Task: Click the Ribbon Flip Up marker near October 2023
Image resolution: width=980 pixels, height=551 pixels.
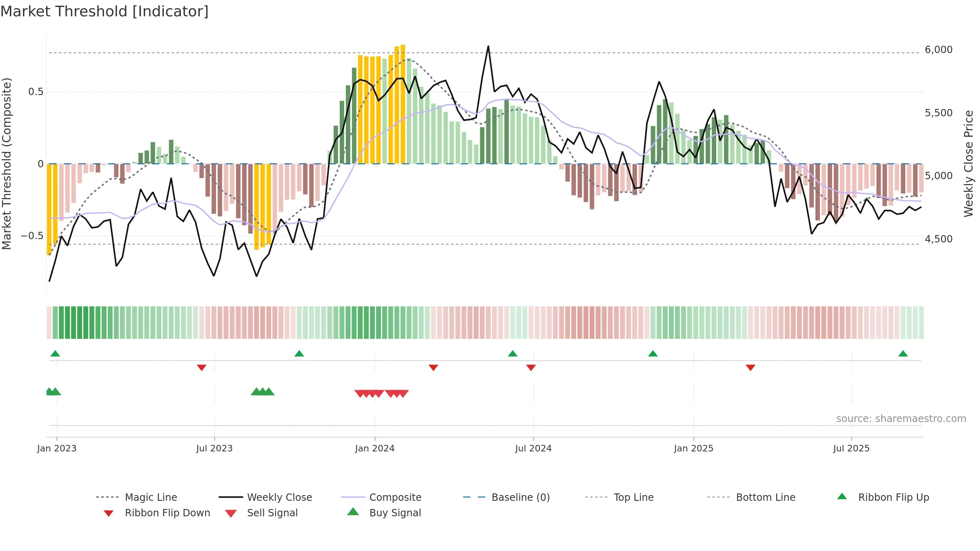Action: tap(299, 353)
